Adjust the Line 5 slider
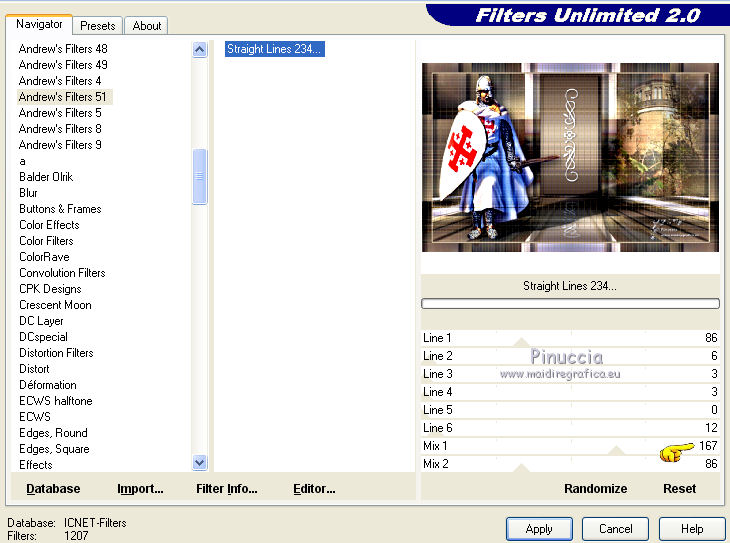 570,410
